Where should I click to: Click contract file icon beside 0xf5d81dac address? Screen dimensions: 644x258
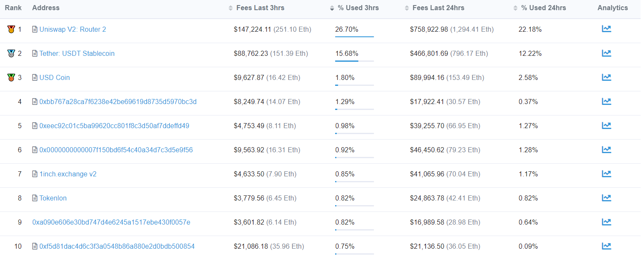point(35,246)
